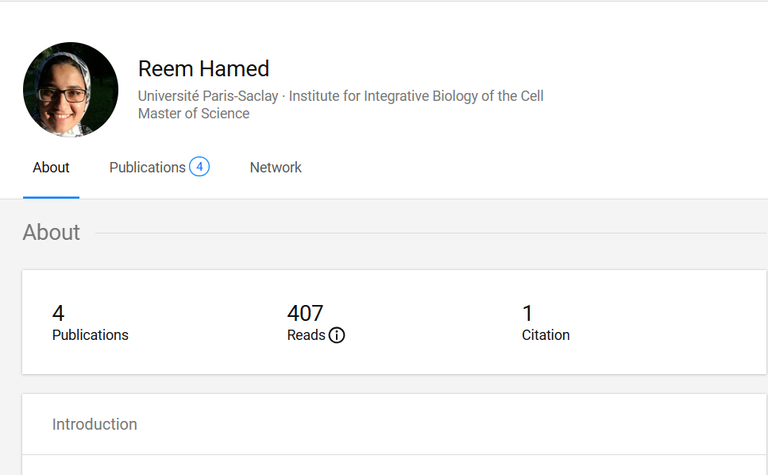Click the Citation label in the stats card
The width and height of the screenshot is (768, 475).
(546, 335)
